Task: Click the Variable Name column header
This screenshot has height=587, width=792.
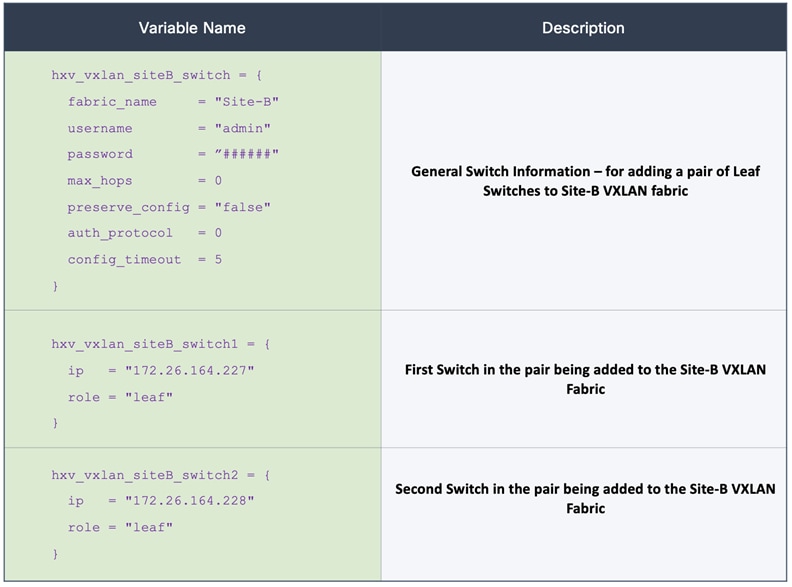Action: (192, 28)
